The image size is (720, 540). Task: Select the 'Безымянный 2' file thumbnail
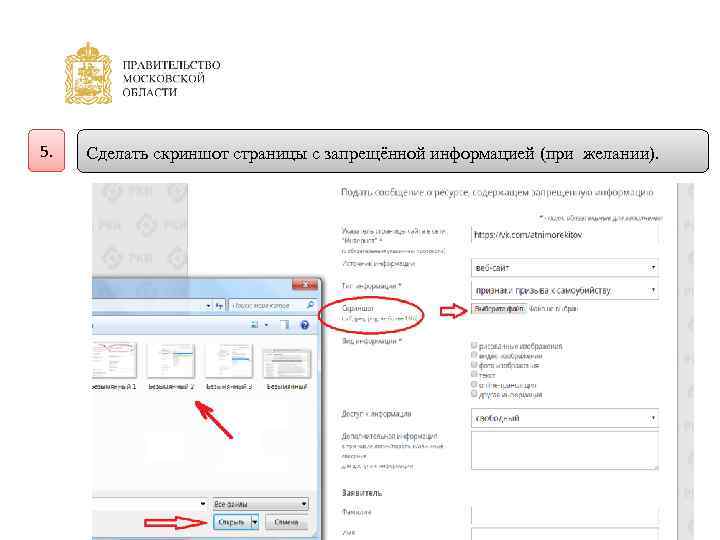click(171, 360)
